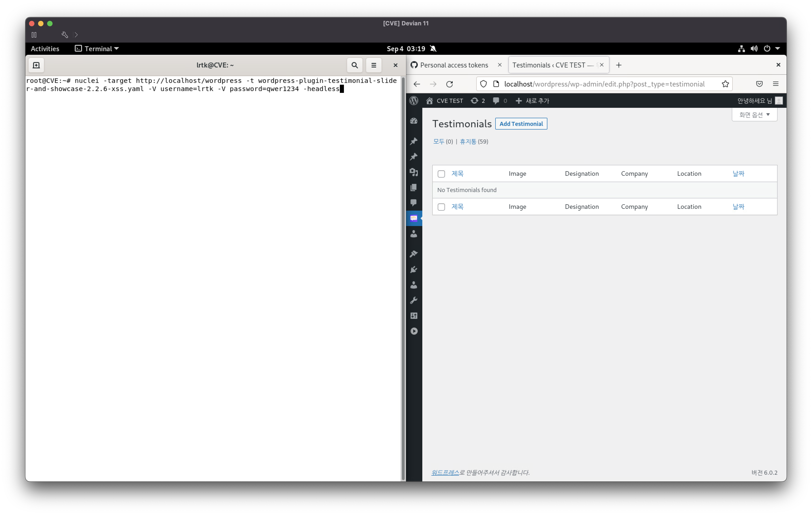Image resolution: width=812 pixels, height=515 pixels.
Task: Click the WordPress logo in admin bar
Action: pos(414,100)
